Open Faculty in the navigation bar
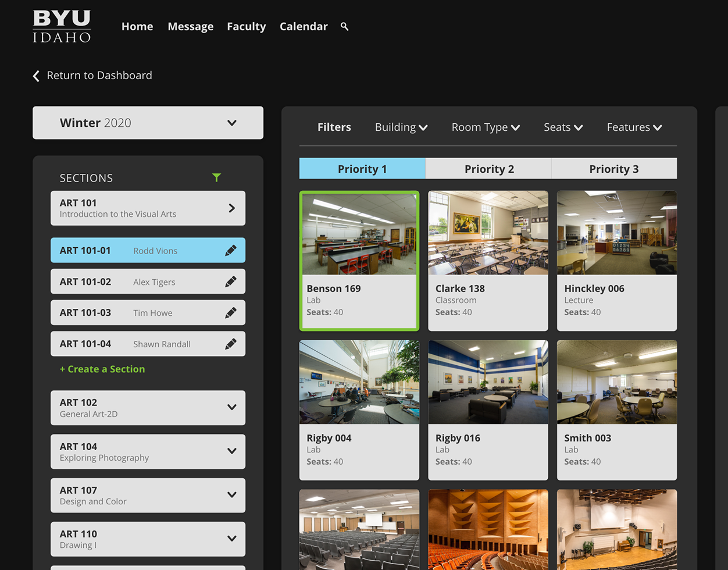Viewport: 728px width, 570px height. 247,27
